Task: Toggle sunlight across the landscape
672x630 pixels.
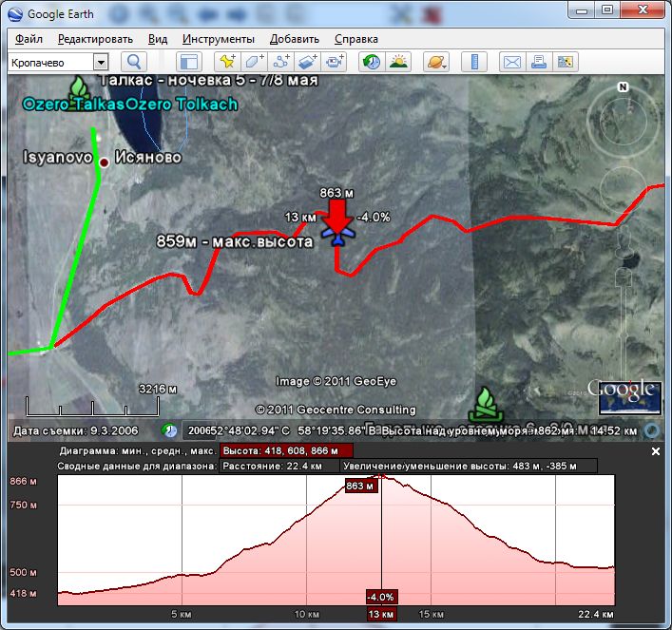Action: (398, 62)
